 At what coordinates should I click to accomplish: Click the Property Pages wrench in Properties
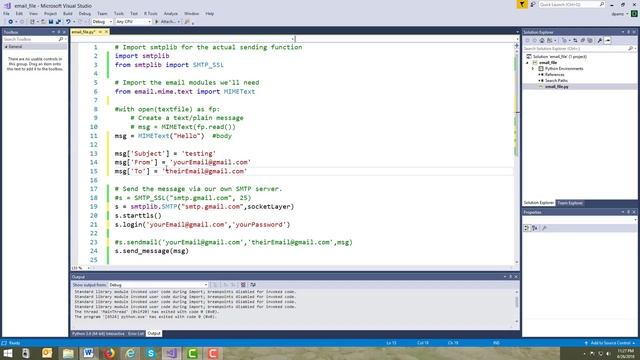coord(544,228)
